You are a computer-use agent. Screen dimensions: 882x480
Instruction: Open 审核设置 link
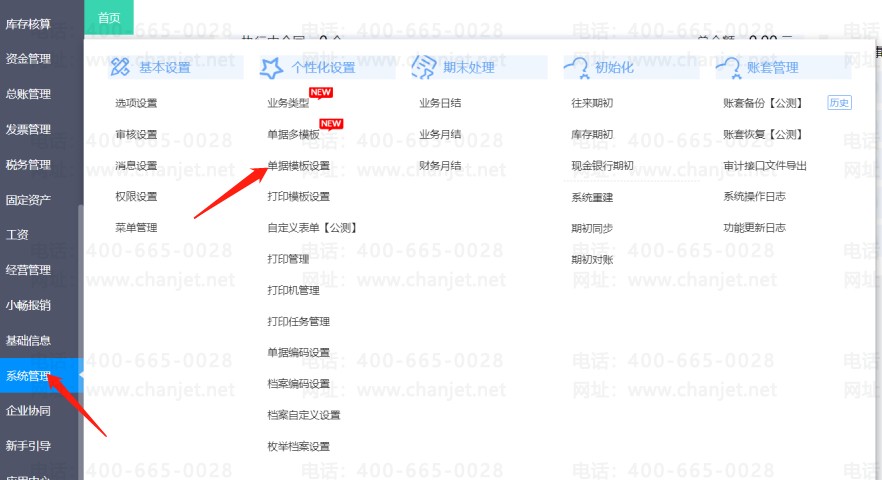[x=136, y=134]
